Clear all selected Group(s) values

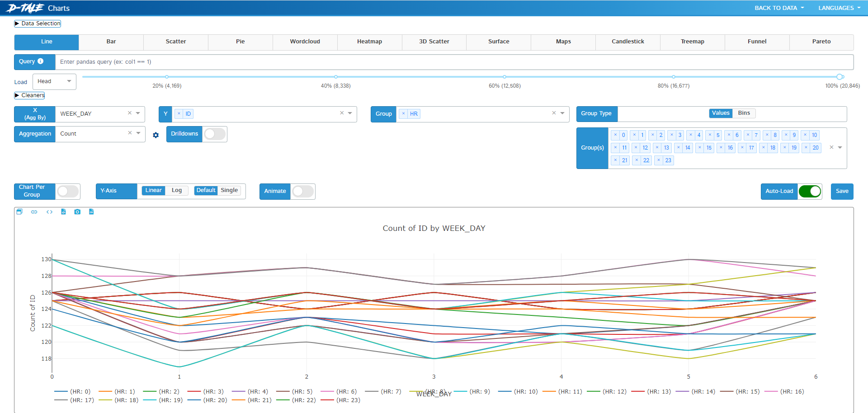(x=831, y=147)
